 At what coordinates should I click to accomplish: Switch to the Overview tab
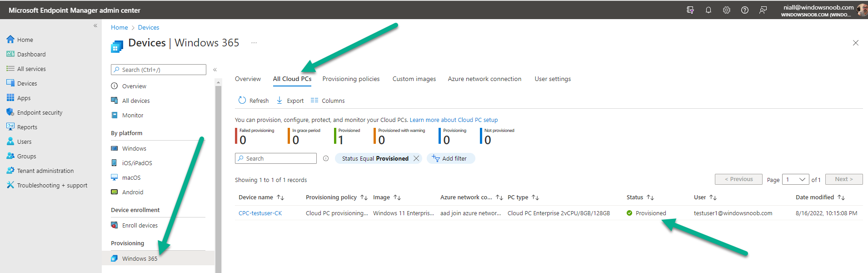(x=248, y=79)
